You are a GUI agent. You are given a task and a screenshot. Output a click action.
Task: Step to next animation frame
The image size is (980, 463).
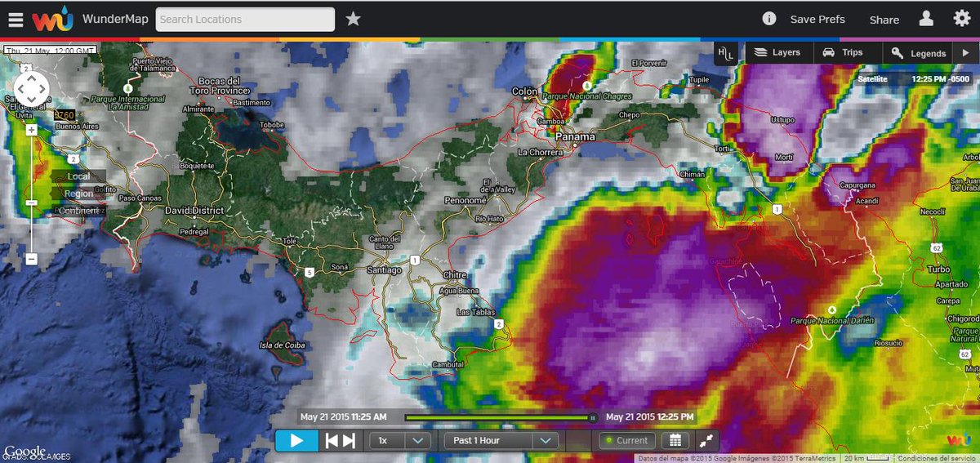click(349, 440)
